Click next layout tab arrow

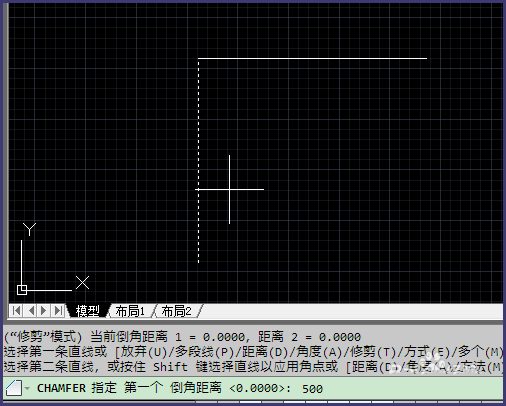point(43,311)
